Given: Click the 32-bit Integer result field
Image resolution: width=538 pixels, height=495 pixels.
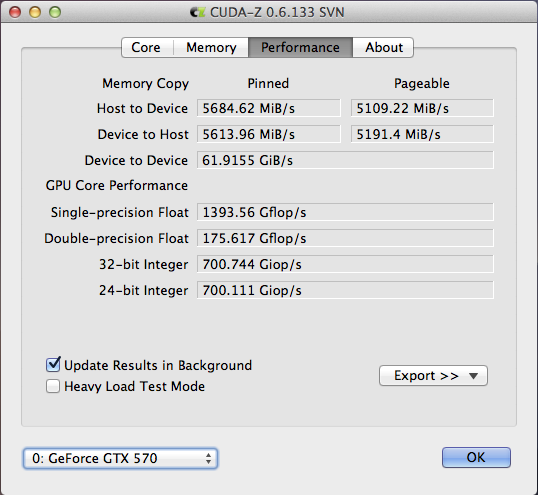Looking at the screenshot, I should (345, 264).
